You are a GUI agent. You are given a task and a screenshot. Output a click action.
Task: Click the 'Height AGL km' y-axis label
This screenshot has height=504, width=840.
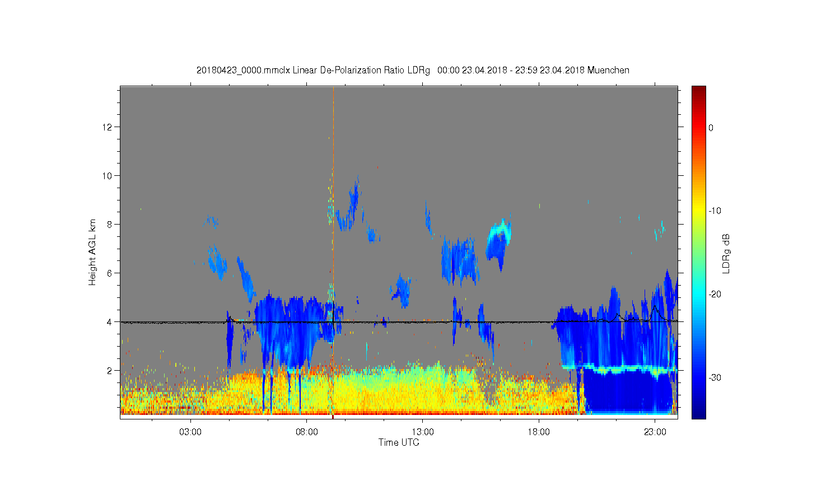tap(92, 252)
